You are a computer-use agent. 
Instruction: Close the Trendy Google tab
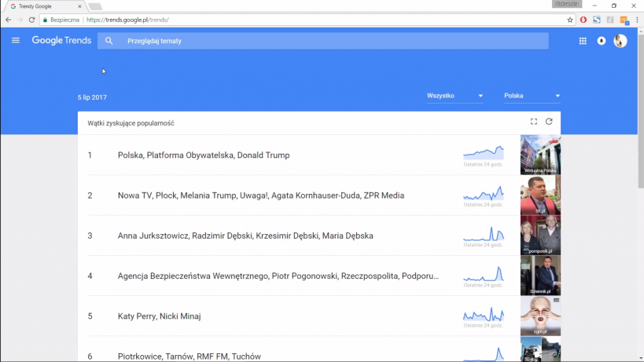pyautogui.click(x=79, y=6)
